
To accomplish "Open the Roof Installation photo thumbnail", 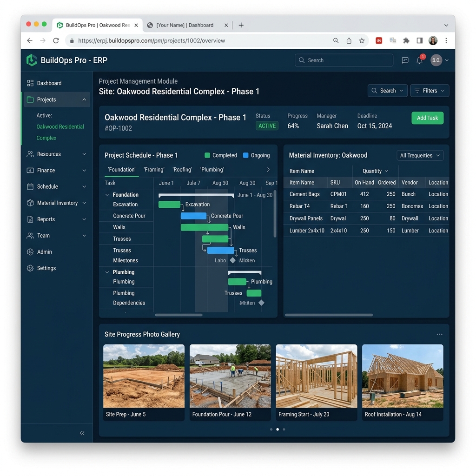I will pos(403,376).
